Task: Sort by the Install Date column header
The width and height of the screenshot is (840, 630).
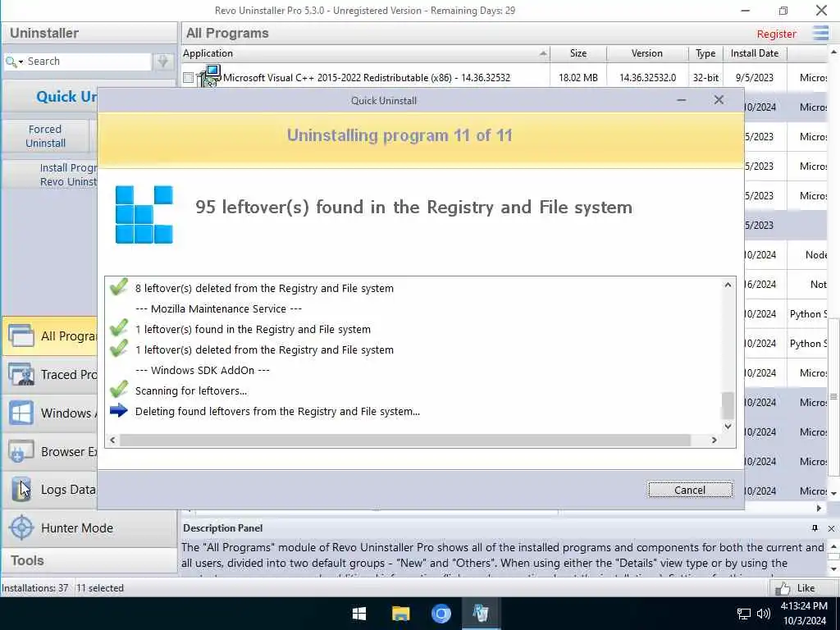Action: point(755,53)
